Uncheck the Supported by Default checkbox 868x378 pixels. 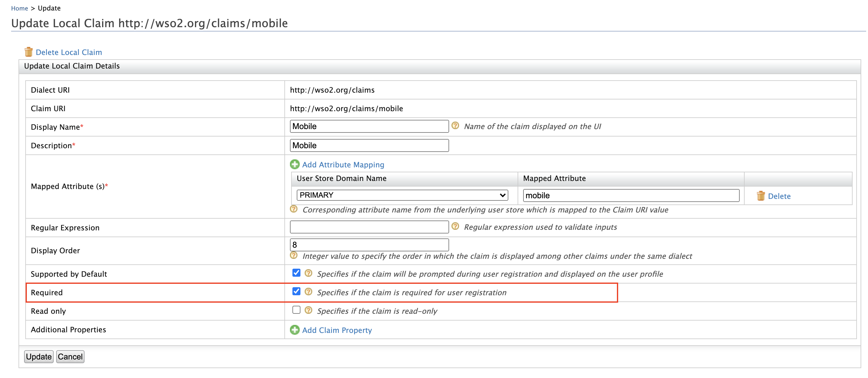click(x=296, y=273)
